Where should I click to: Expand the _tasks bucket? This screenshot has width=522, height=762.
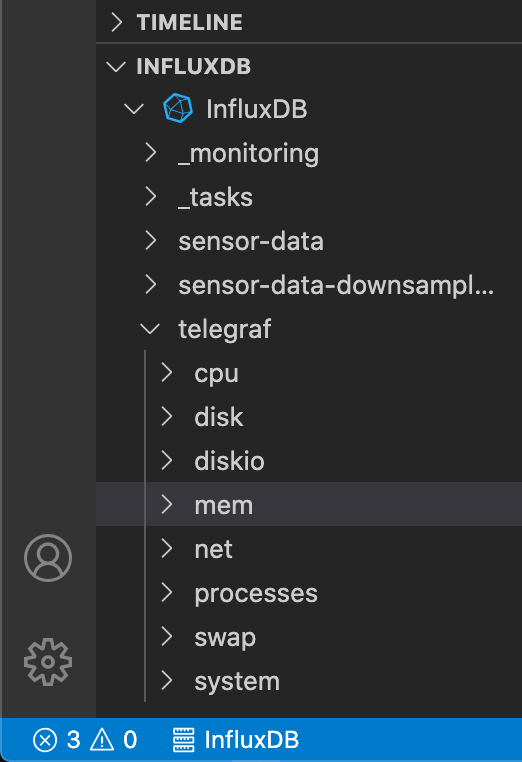click(x=215, y=197)
